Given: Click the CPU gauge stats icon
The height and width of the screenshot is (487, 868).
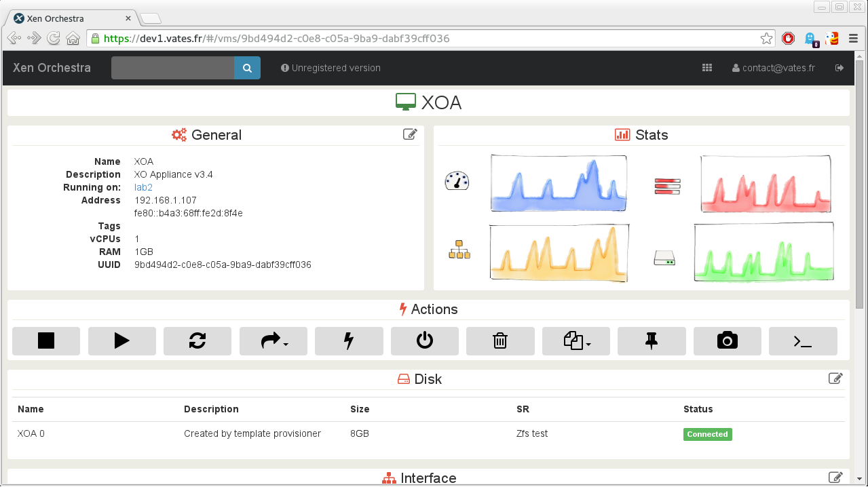Looking at the screenshot, I should (457, 181).
